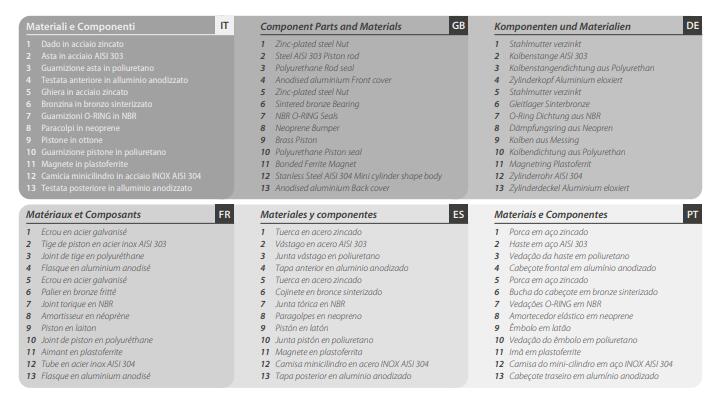Select the Materiales y componentes heading
Image resolution: width=724 pixels, height=396 pixels.
318,215
